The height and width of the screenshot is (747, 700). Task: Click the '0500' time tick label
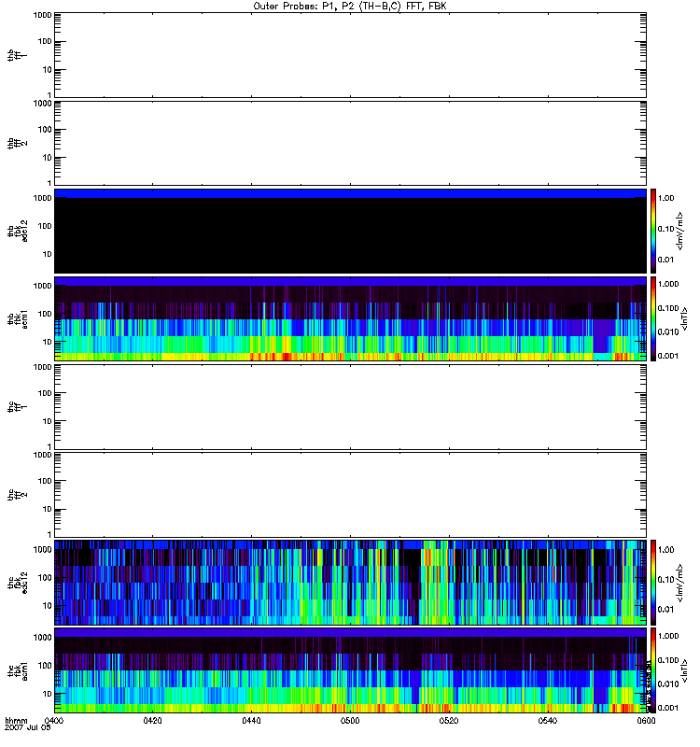[x=350, y=721]
